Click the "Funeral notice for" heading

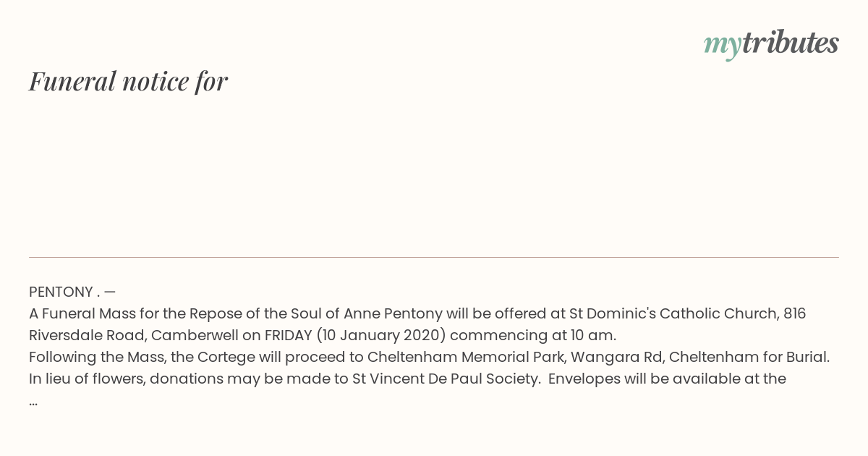coord(129,81)
